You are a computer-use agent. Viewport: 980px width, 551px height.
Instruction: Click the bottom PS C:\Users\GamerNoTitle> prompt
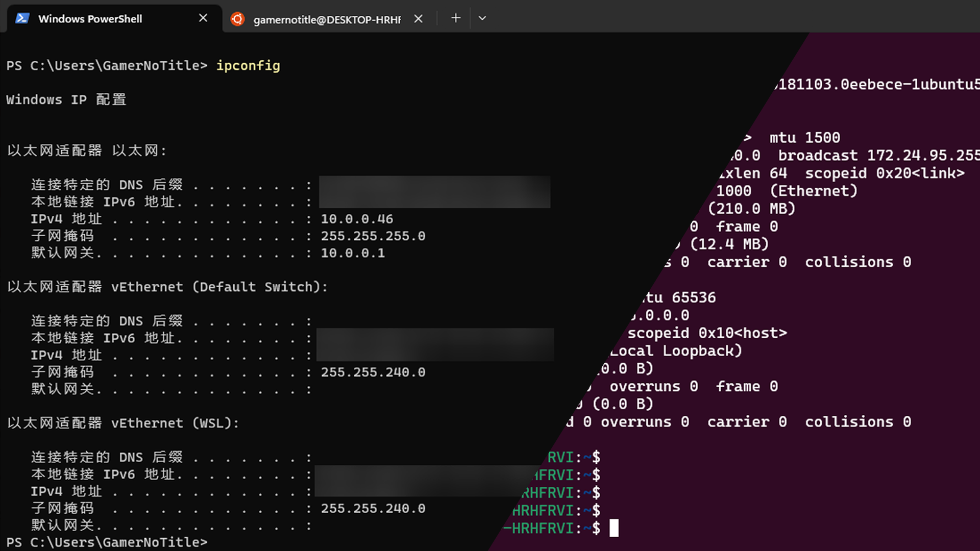[x=107, y=542]
